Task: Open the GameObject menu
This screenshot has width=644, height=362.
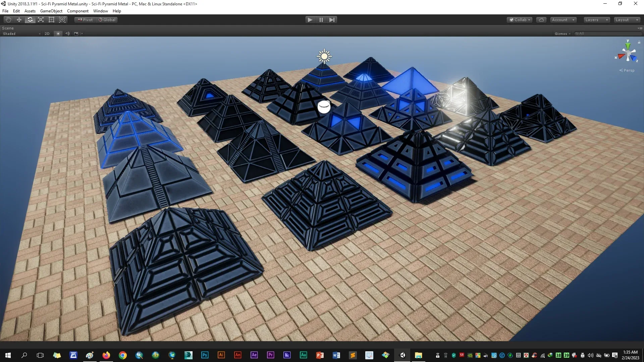Action: click(51, 11)
